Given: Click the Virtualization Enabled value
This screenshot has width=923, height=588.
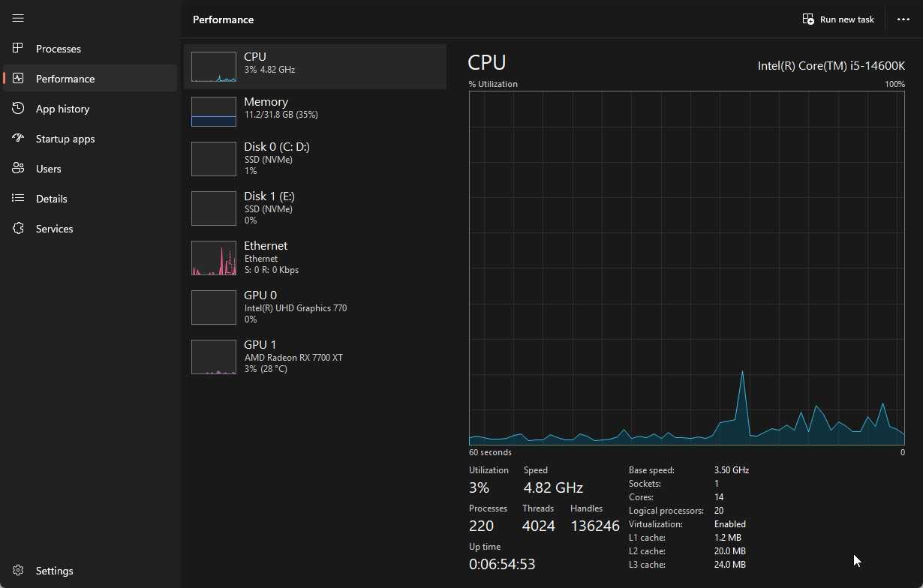Looking at the screenshot, I should 730,524.
